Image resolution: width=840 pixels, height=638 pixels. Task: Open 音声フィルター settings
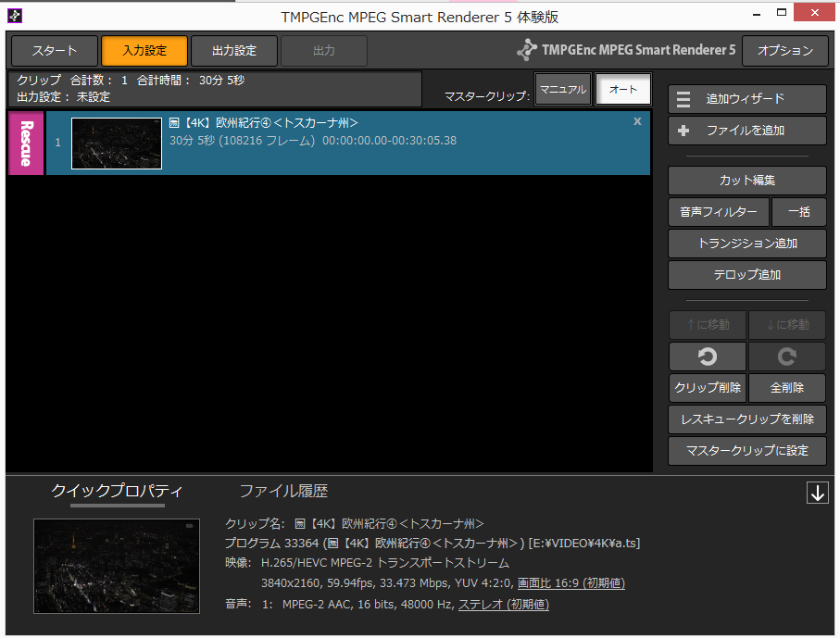coord(719,212)
